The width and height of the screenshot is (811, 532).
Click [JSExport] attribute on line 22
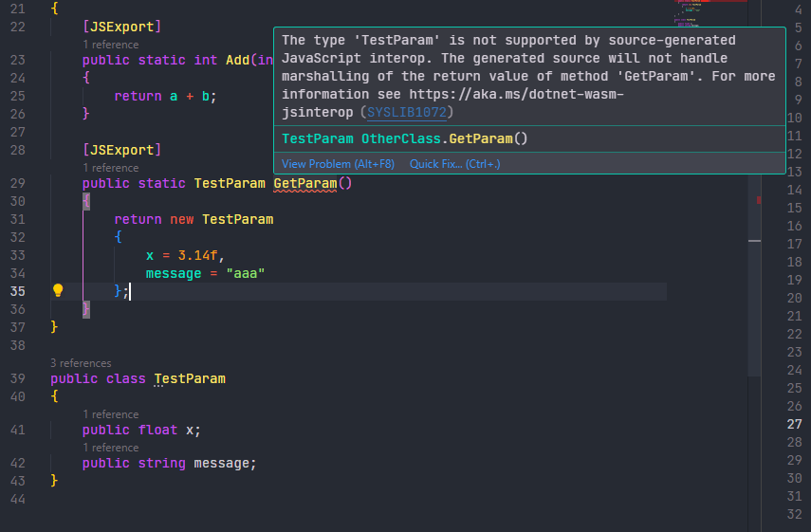coord(122,27)
